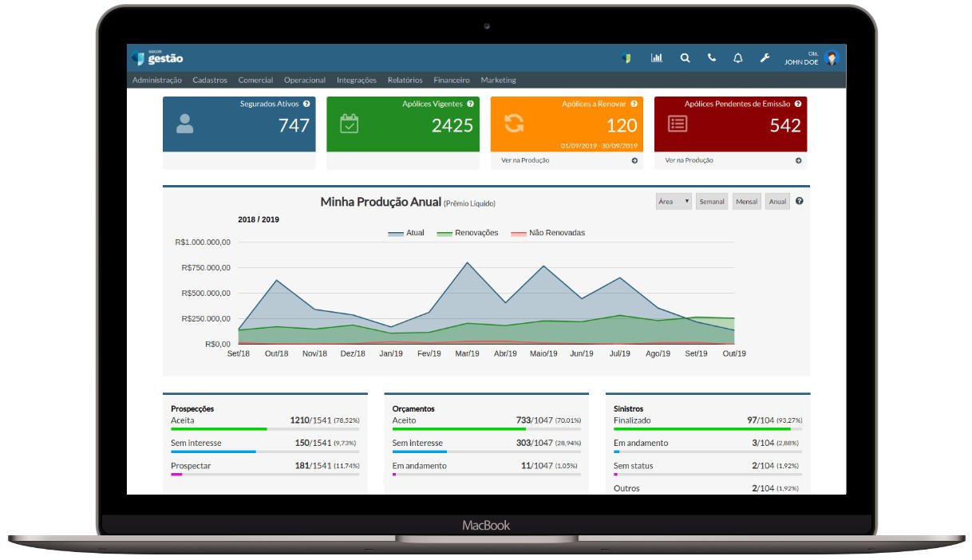Viewport: 972px width, 560px height.
Task: Expand the Área chart type dropdown
Action: tap(674, 202)
